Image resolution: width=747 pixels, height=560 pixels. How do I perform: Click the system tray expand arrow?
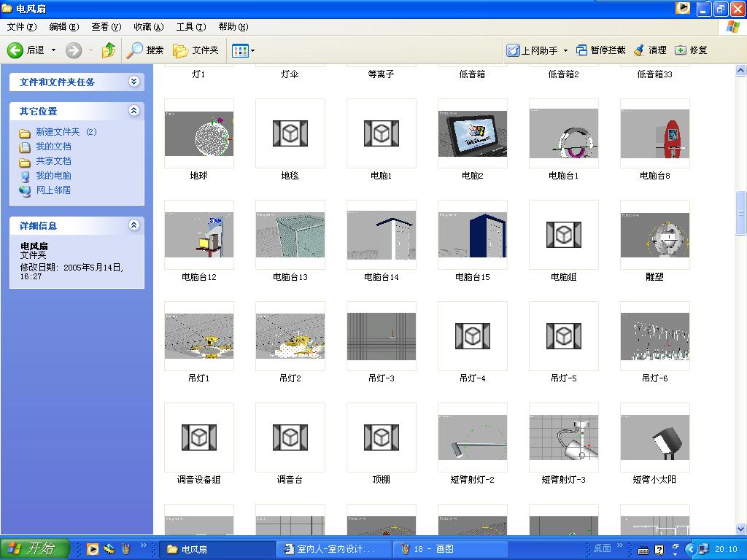click(692, 549)
